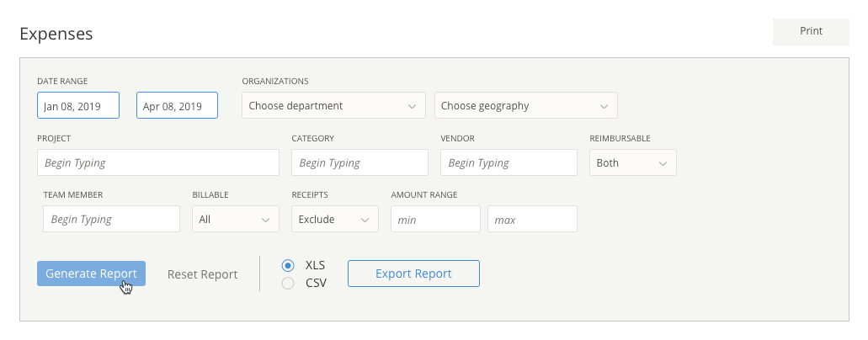The height and width of the screenshot is (340, 868).
Task: Click the ORGANIZATIONS label
Action: pos(275,81)
